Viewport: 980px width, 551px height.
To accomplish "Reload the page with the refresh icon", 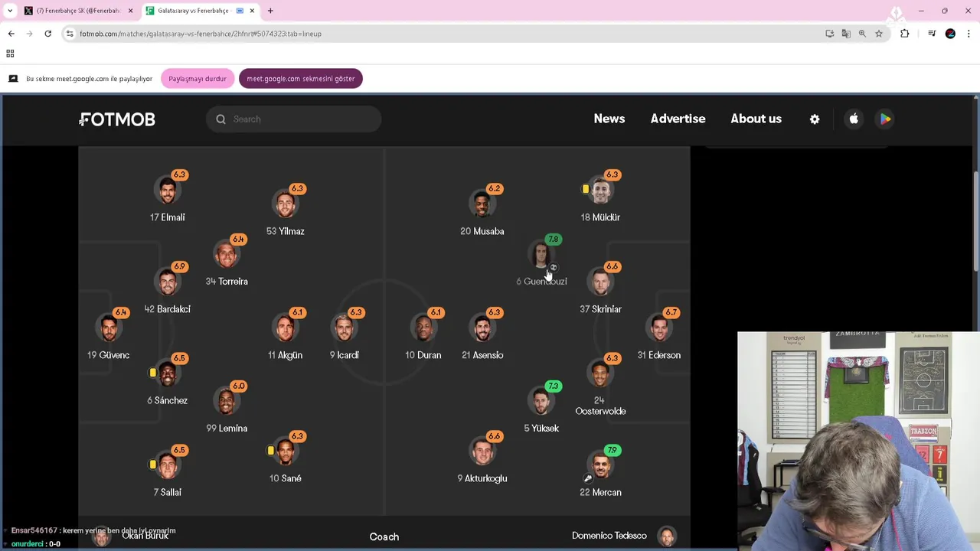I will coord(47,34).
